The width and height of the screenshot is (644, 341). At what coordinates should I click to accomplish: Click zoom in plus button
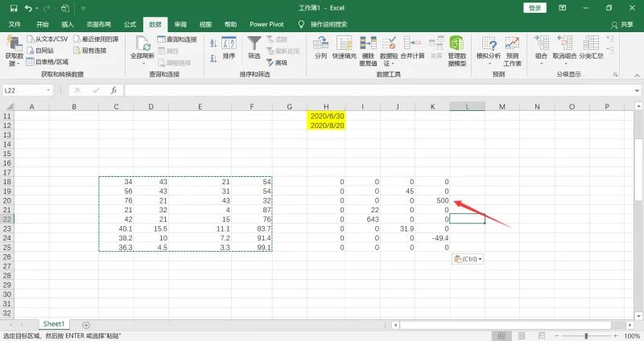(615, 336)
